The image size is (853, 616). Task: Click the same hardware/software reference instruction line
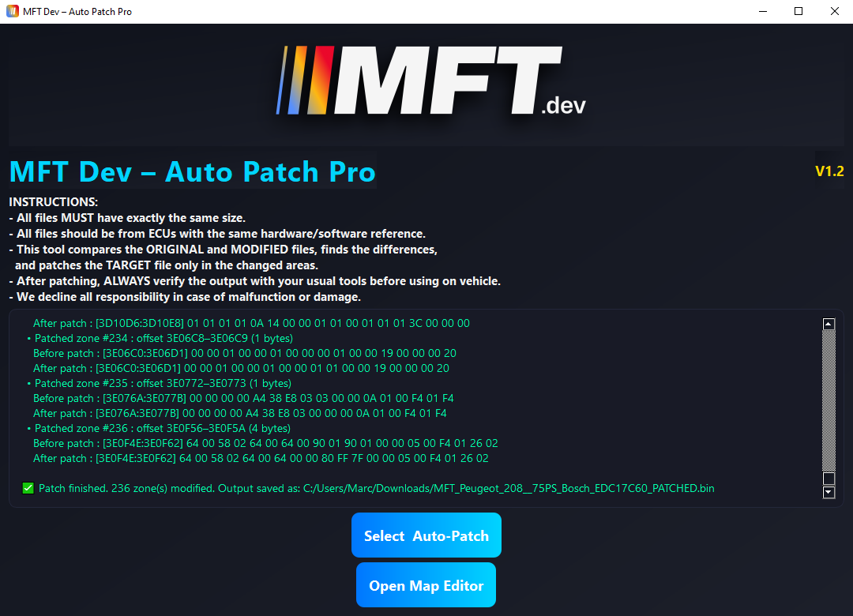coord(217,234)
